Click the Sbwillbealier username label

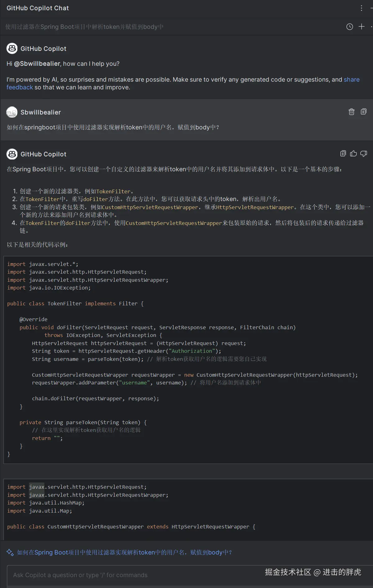coord(41,112)
